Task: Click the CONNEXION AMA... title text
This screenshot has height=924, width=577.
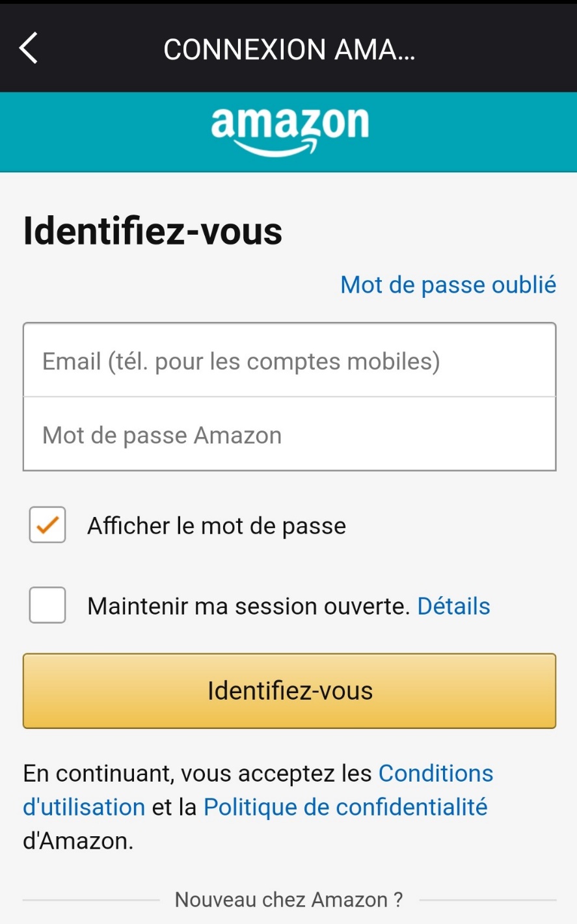Action: (289, 49)
